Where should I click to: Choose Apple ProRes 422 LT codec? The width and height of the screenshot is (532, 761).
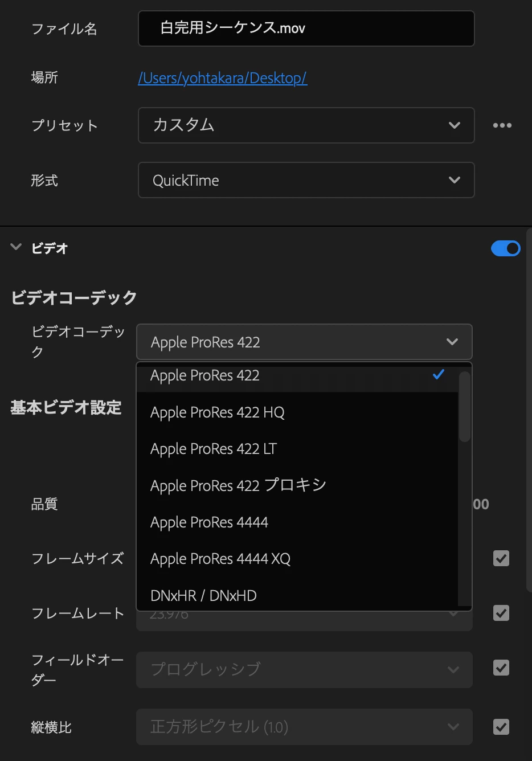pyautogui.click(x=297, y=449)
